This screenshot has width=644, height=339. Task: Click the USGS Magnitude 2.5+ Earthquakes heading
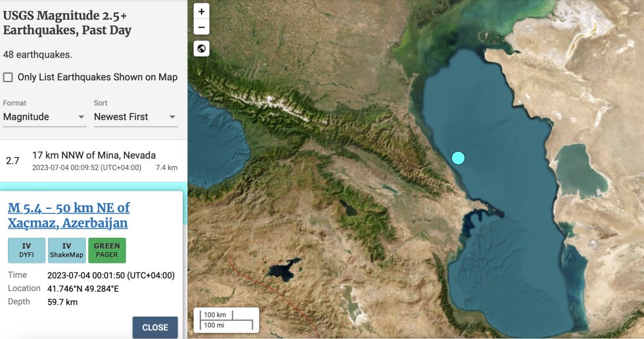click(67, 23)
